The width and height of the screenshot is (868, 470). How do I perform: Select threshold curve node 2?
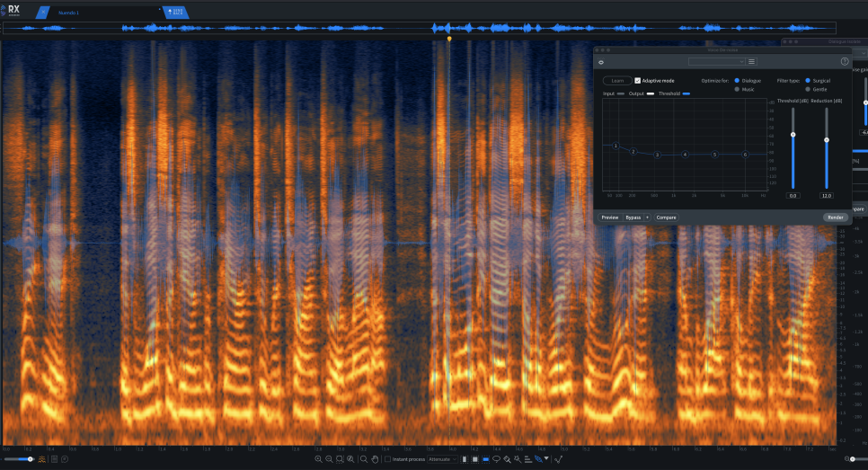633,151
